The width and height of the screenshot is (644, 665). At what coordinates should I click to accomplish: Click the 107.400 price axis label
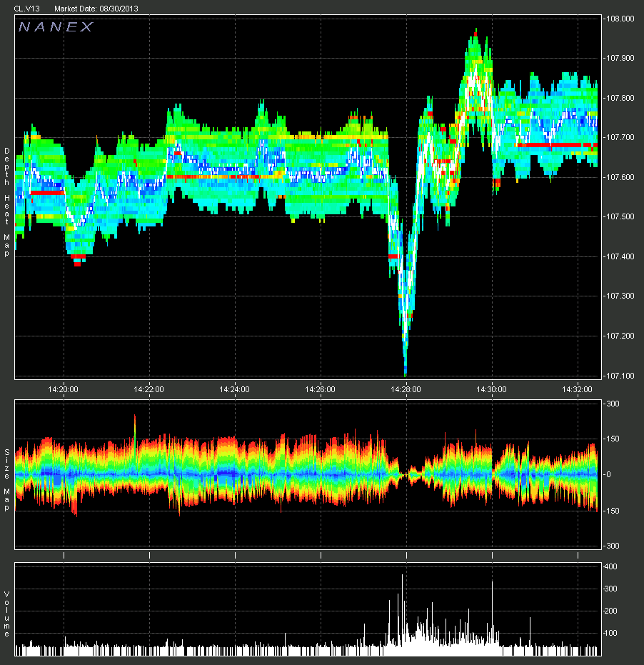(620, 256)
